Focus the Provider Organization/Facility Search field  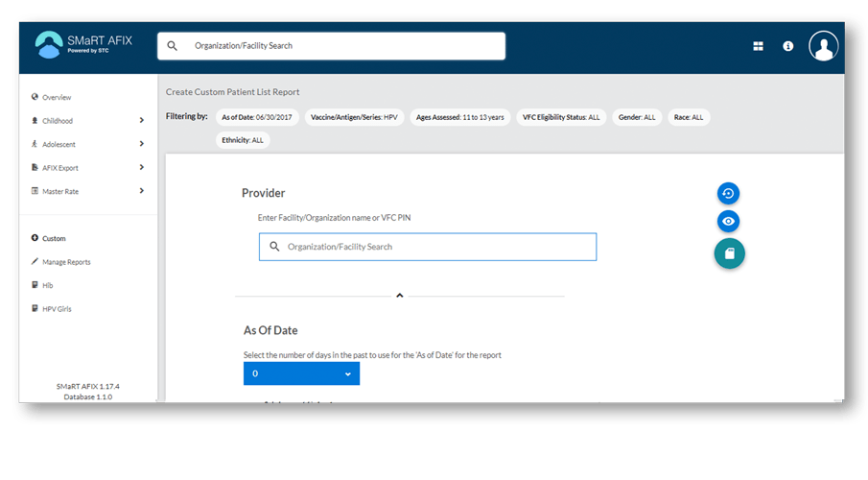428,247
